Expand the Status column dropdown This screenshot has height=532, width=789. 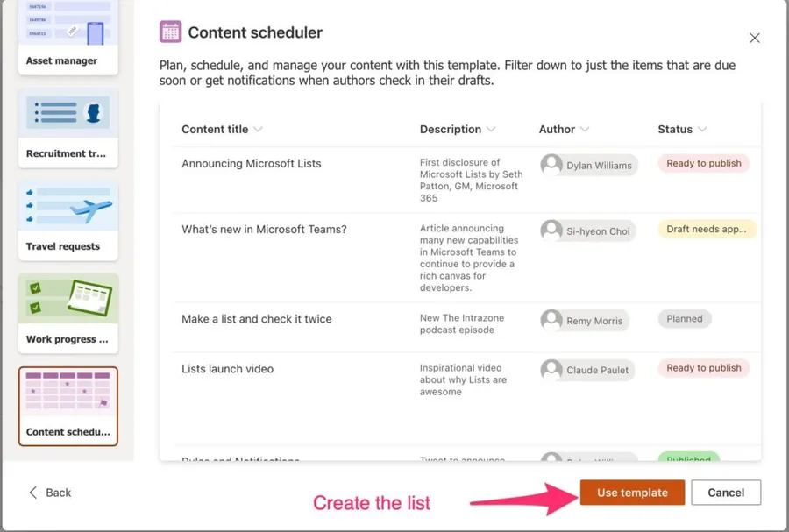[x=702, y=130]
